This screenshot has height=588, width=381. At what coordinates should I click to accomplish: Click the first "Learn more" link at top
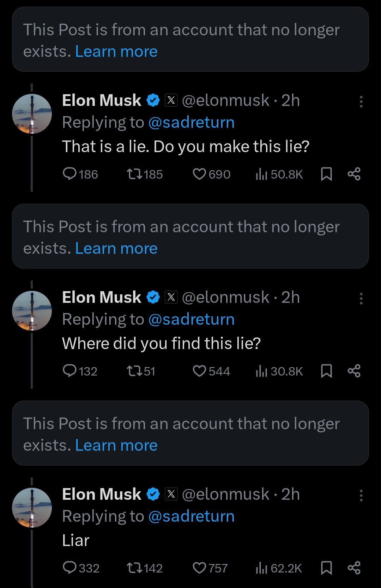coord(116,52)
